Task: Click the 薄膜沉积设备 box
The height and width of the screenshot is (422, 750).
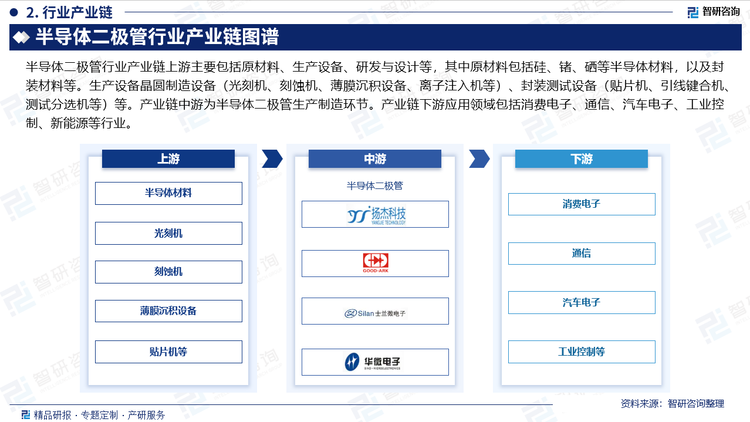Action: (x=168, y=311)
